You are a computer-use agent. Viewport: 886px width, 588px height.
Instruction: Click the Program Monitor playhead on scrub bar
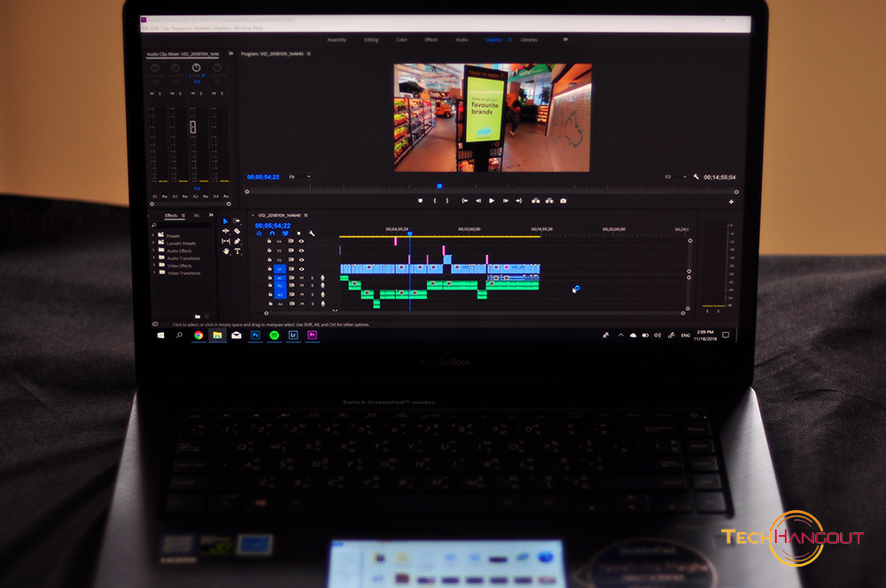tap(439, 186)
